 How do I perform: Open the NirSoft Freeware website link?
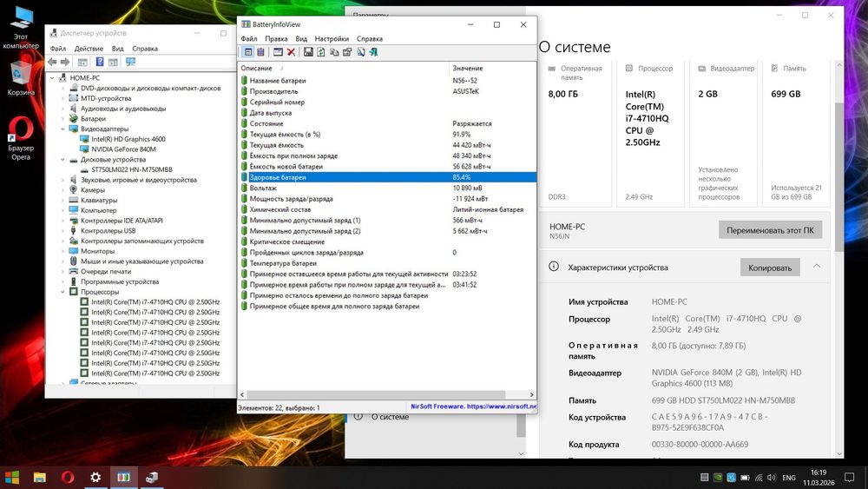(473, 406)
